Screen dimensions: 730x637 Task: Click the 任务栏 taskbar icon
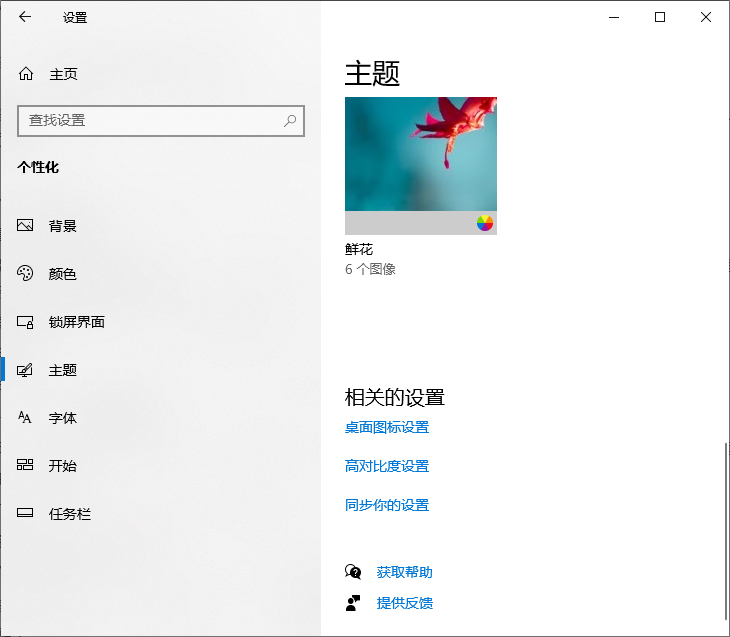[x=25, y=513]
